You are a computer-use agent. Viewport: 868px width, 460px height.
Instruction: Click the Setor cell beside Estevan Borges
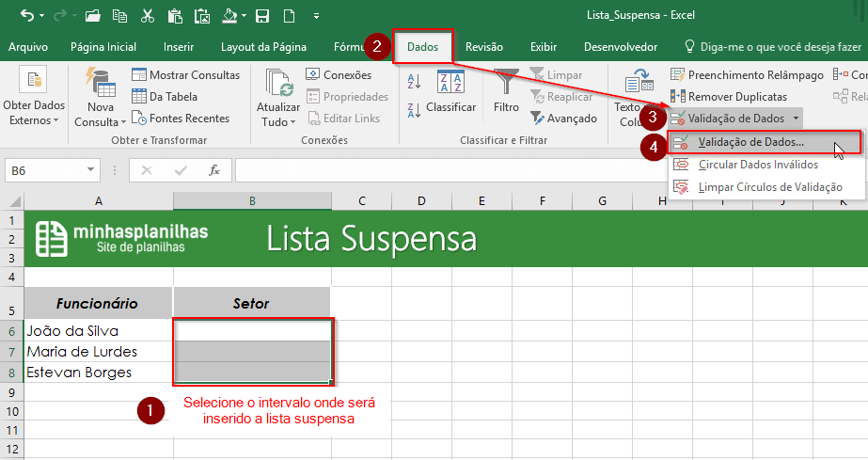tap(252, 372)
